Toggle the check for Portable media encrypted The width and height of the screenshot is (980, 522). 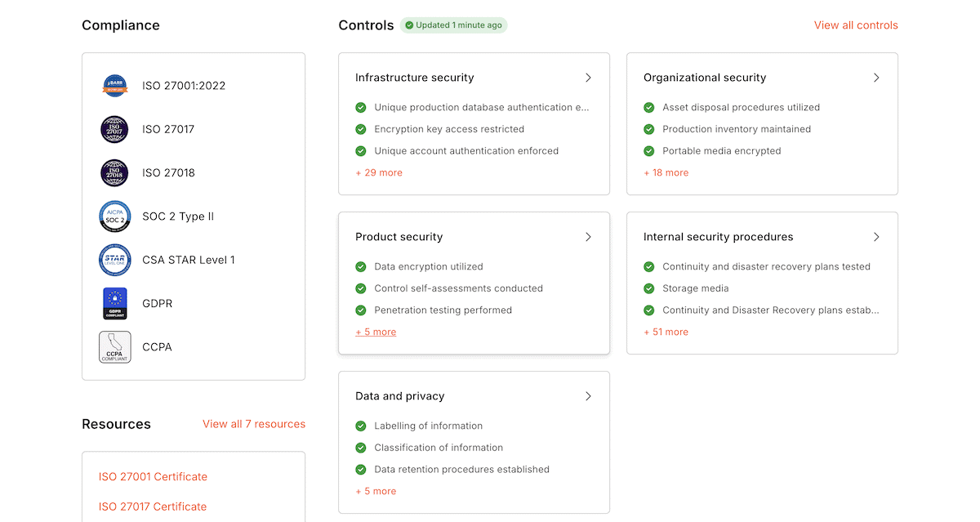click(x=648, y=151)
